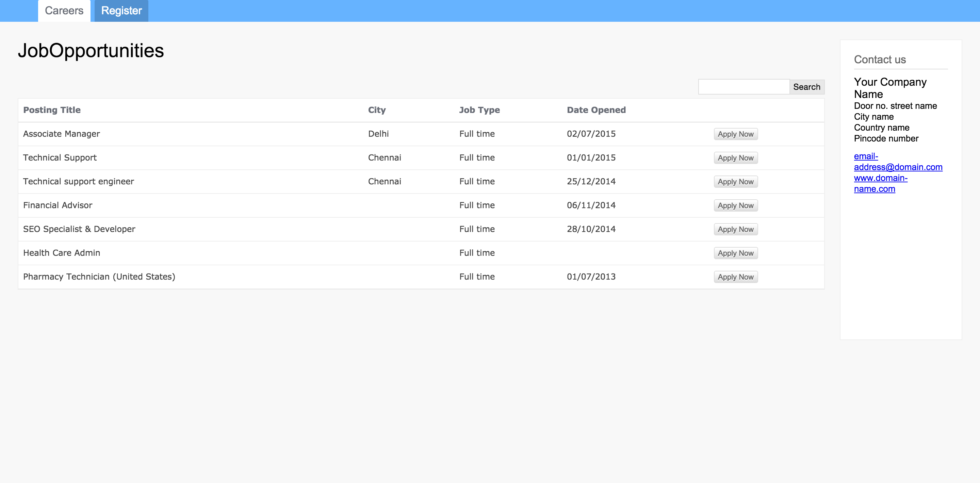Image resolution: width=980 pixels, height=483 pixels.
Task: Click the Pincode number line
Action: pyautogui.click(x=886, y=138)
